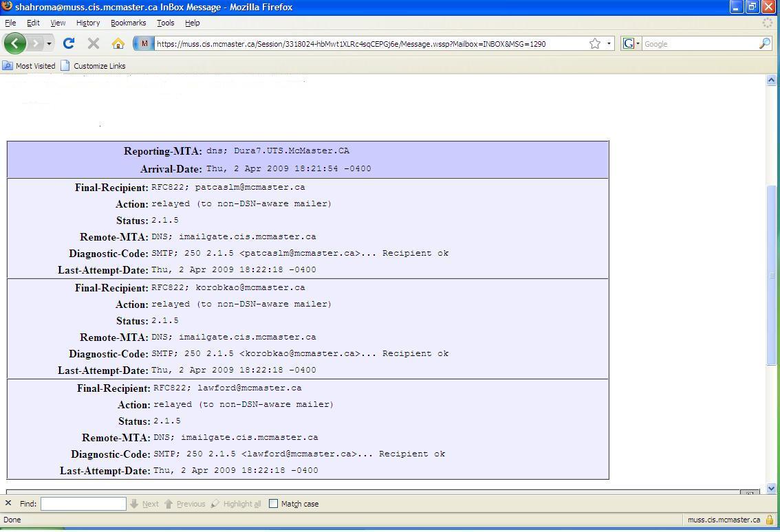The height and width of the screenshot is (532, 780).
Task: Open the Most Visited bookmarks folder
Action: (x=29, y=66)
